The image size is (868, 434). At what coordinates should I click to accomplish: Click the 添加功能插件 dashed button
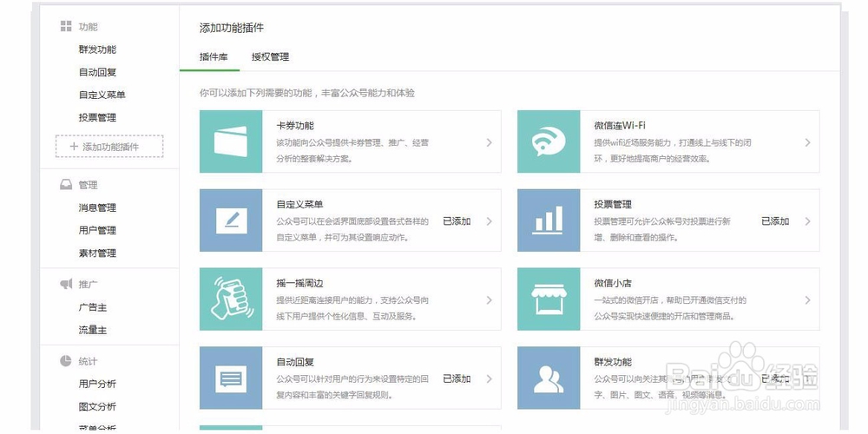tap(109, 147)
